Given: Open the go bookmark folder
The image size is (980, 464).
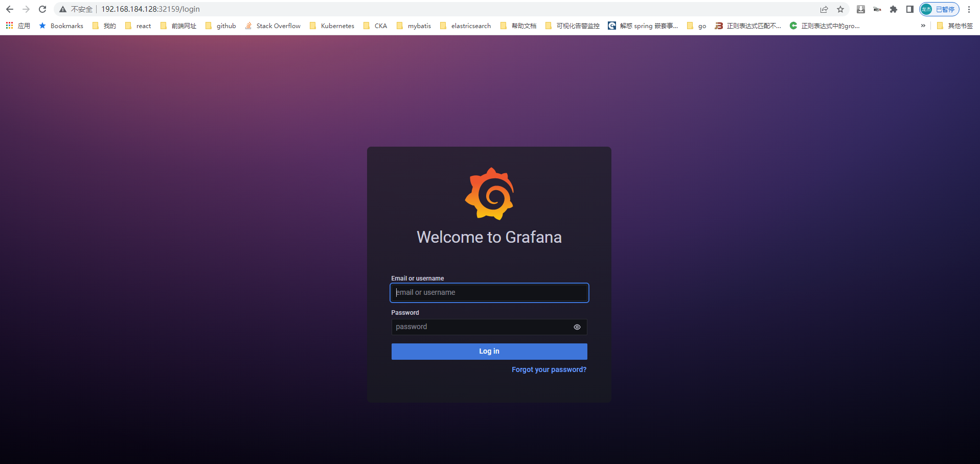Looking at the screenshot, I should click(x=696, y=26).
